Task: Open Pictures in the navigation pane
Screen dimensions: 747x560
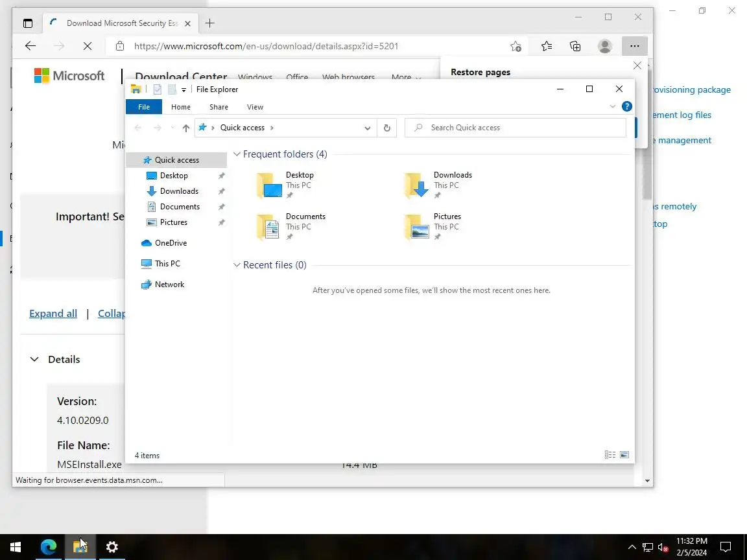Action: pyautogui.click(x=173, y=222)
